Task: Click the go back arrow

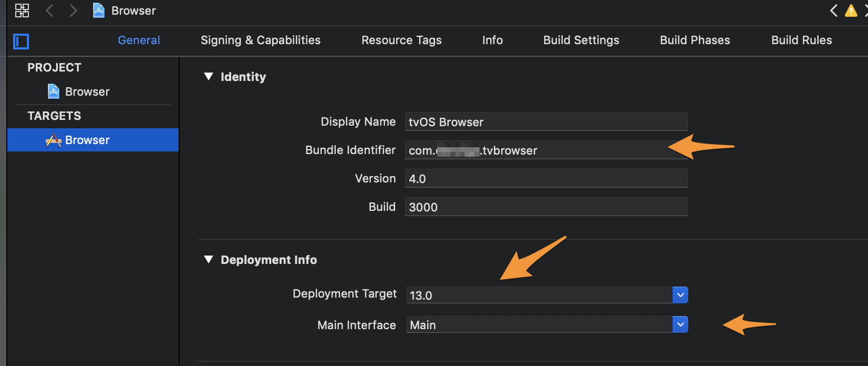Action: pos(49,11)
